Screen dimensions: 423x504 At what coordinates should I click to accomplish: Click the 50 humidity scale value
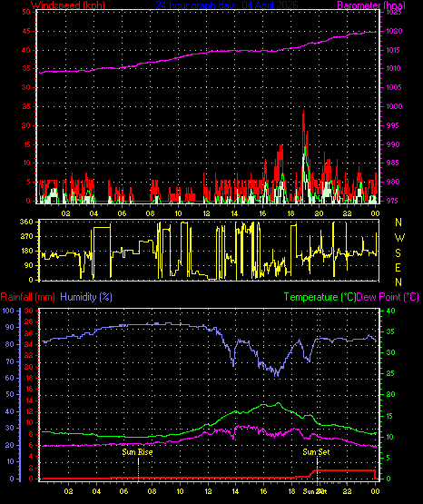pyautogui.click(x=10, y=394)
